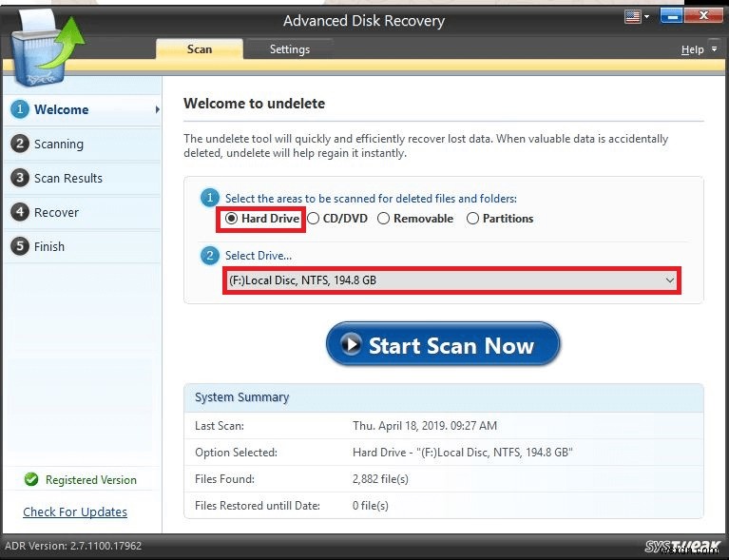Open the Scan Results step
The image size is (729, 560).
(x=83, y=178)
